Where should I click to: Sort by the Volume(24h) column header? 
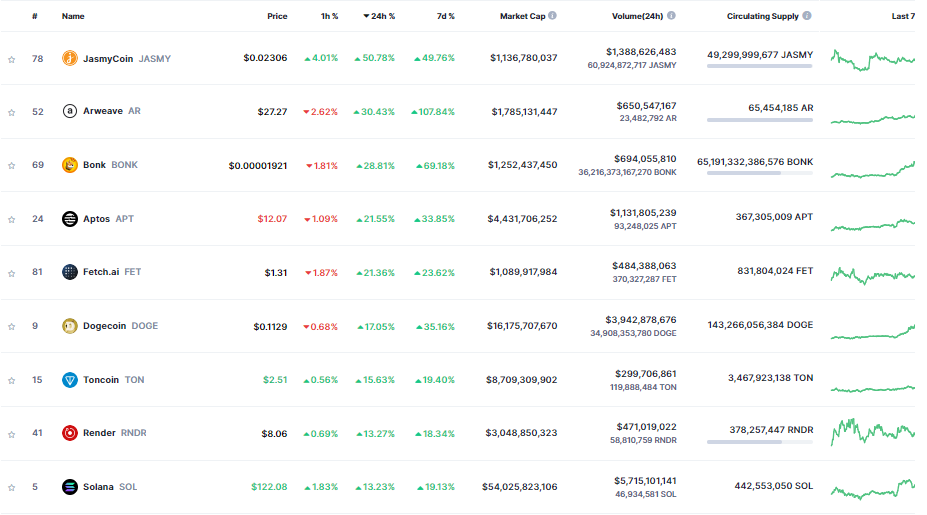click(637, 16)
